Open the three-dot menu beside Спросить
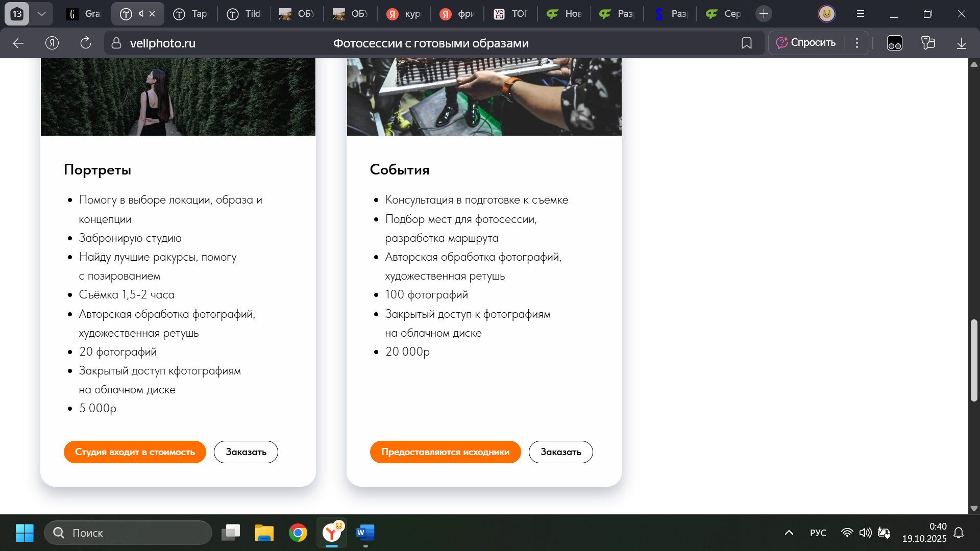The height and width of the screenshot is (551, 980). pos(857,43)
